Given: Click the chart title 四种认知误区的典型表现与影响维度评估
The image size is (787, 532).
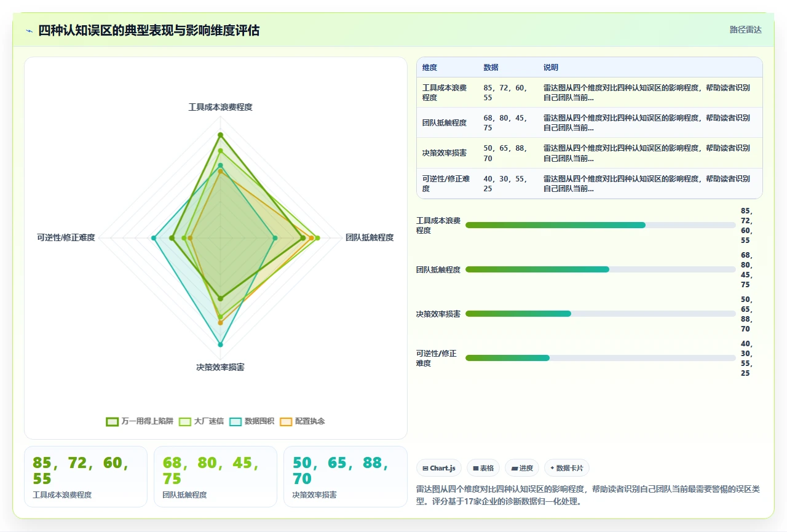Looking at the screenshot, I should click(149, 30).
